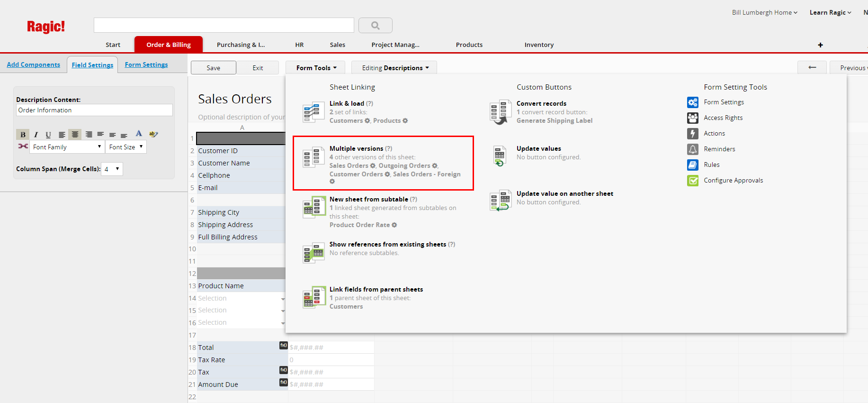868x403 pixels.
Task: Click the left arrow back button
Action: click(x=812, y=68)
